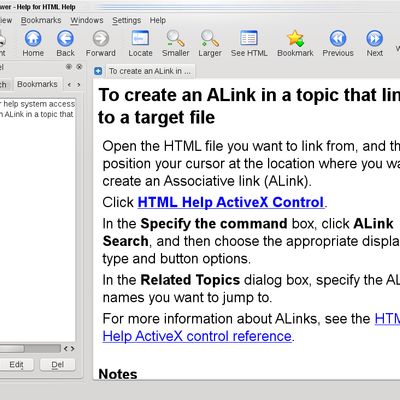The width and height of the screenshot is (400, 400).
Task: Click the Del bookmark button
Action: coord(57,364)
